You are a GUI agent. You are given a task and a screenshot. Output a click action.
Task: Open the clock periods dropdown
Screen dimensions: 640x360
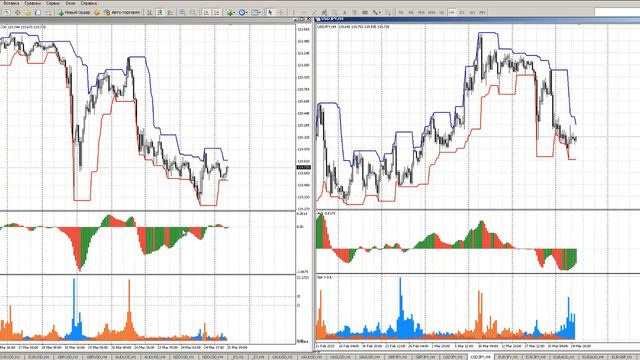pos(243,13)
